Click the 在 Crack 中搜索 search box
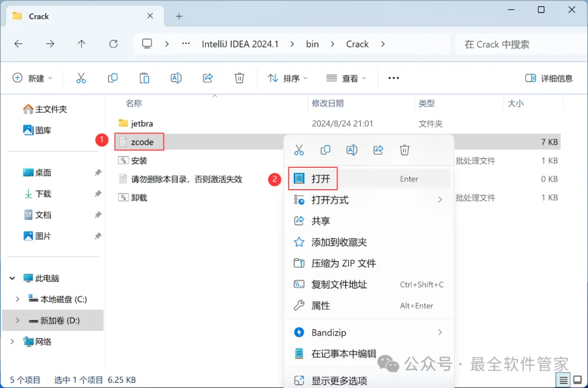Image resolution: width=588 pixels, height=388 pixels. pos(520,44)
